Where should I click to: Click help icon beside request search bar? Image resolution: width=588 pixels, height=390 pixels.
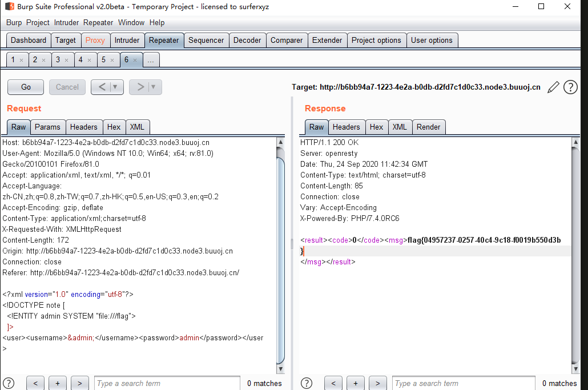point(9,383)
